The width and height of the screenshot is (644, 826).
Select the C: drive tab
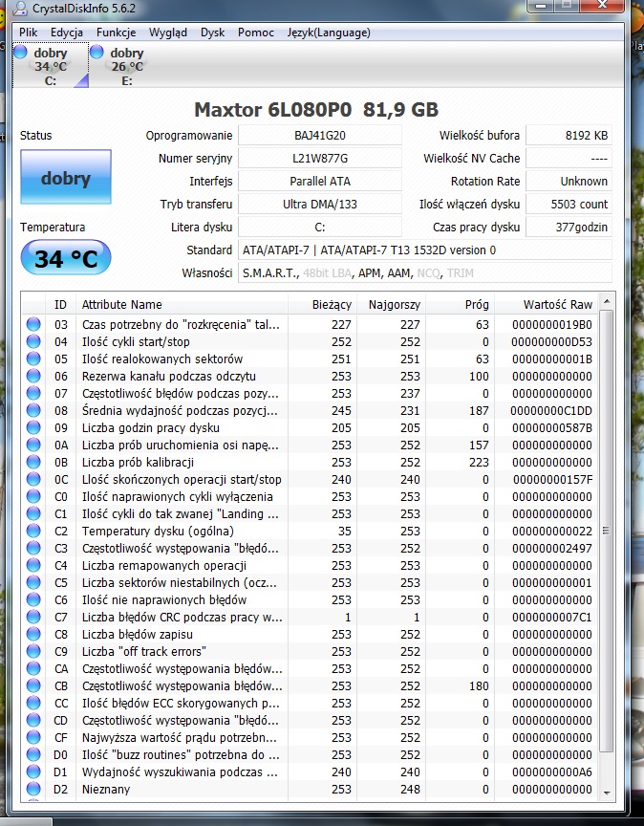pos(51,66)
